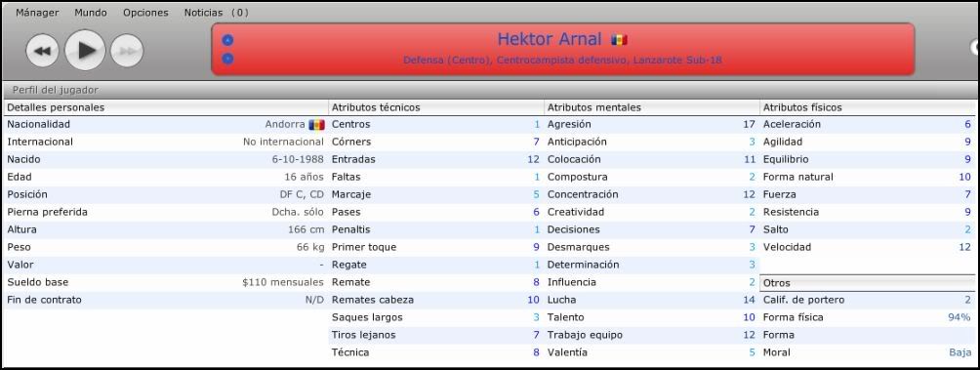
Task: Click the Atributos técnicos column header
Action: [376, 107]
